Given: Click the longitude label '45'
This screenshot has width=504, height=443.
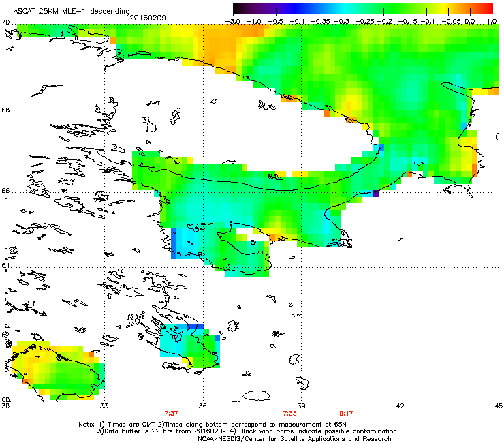Looking at the screenshot, I should tap(499, 406).
